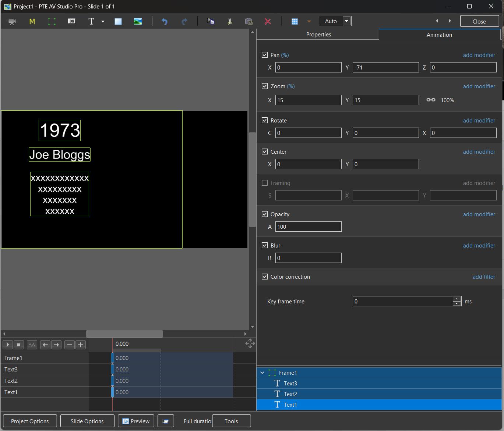Insert an Image object from toolbar

click(x=138, y=21)
